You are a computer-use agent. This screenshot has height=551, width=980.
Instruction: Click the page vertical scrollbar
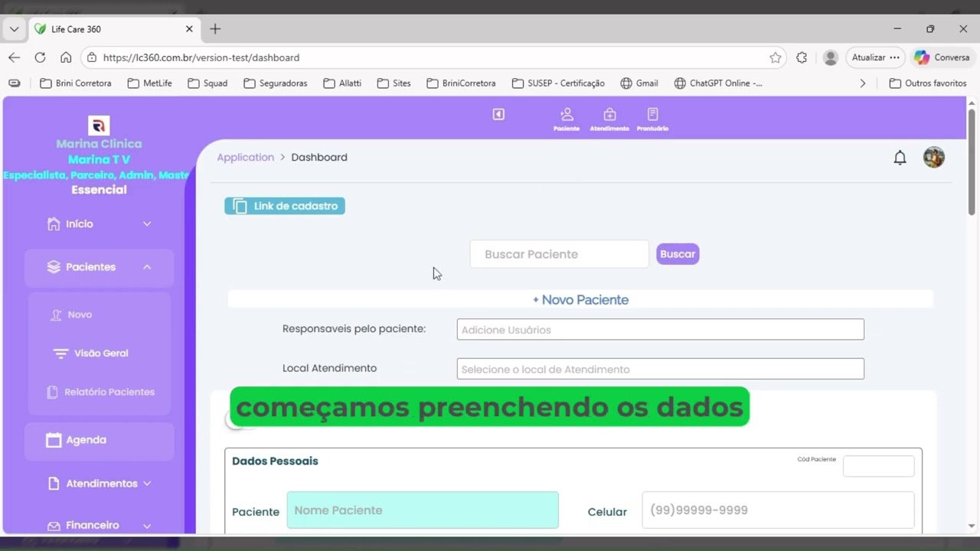point(972,162)
